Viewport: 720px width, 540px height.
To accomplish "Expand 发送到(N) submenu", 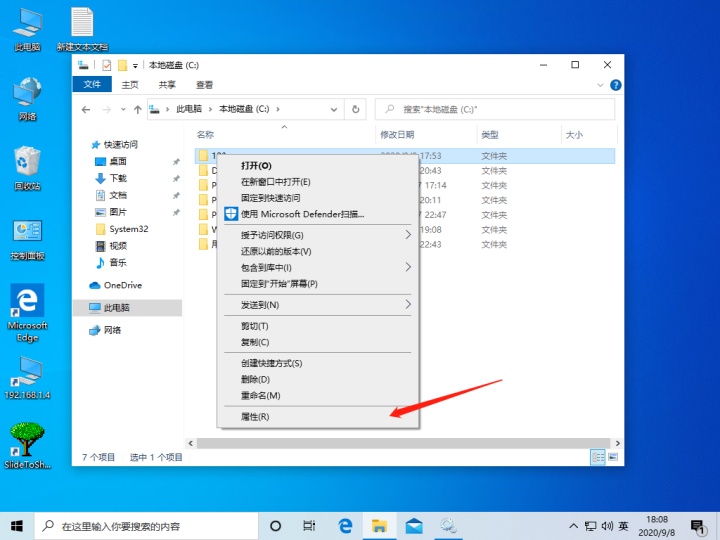I will (318, 305).
